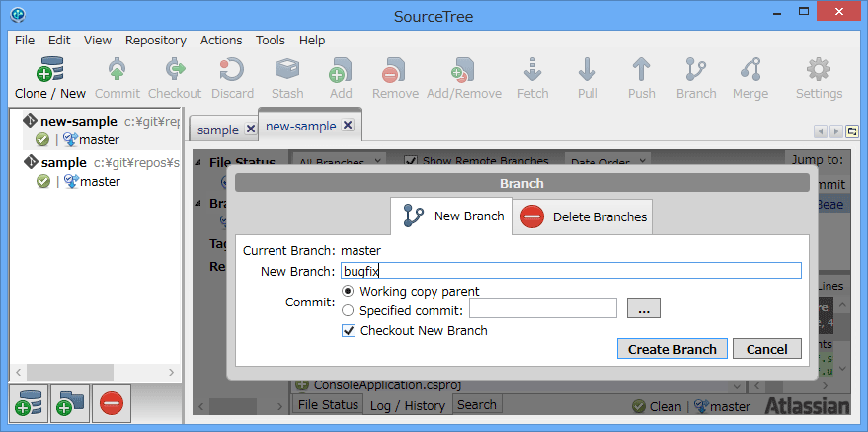This screenshot has height=432, width=868.
Task: Switch to the File Status bottom tab
Action: click(328, 405)
